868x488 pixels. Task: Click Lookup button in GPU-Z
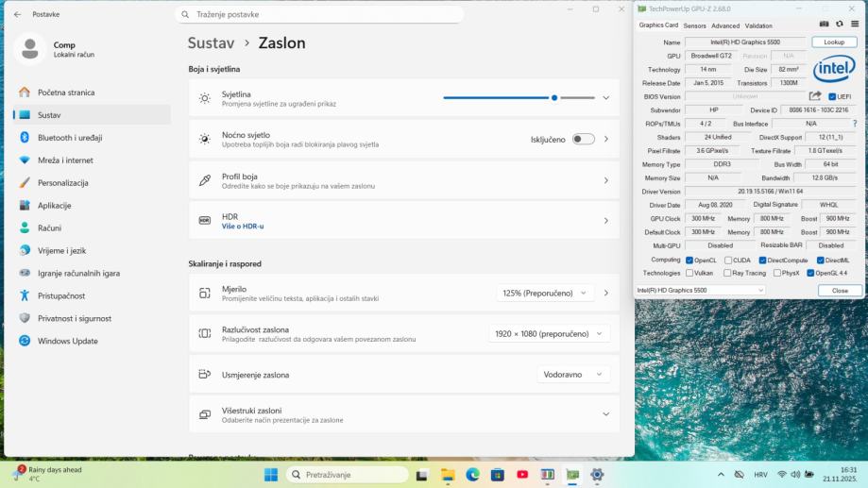point(834,42)
